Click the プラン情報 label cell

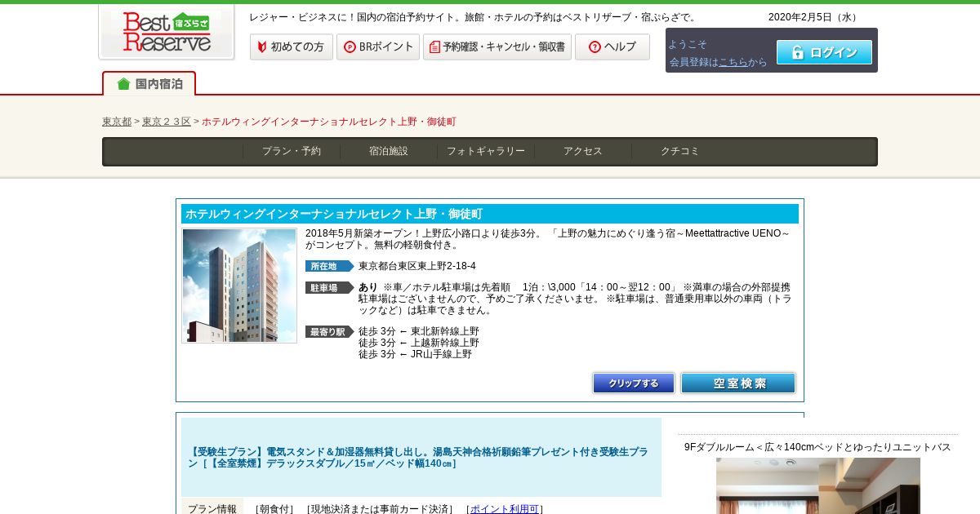click(x=212, y=507)
